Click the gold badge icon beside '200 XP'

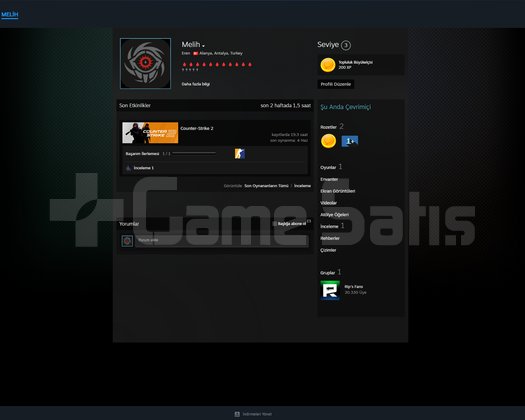point(328,65)
